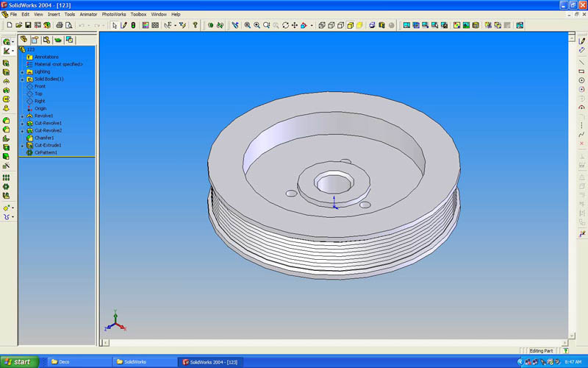588x368 pixels.
Task: Select Shaded display mode
Action: (359, 25)
